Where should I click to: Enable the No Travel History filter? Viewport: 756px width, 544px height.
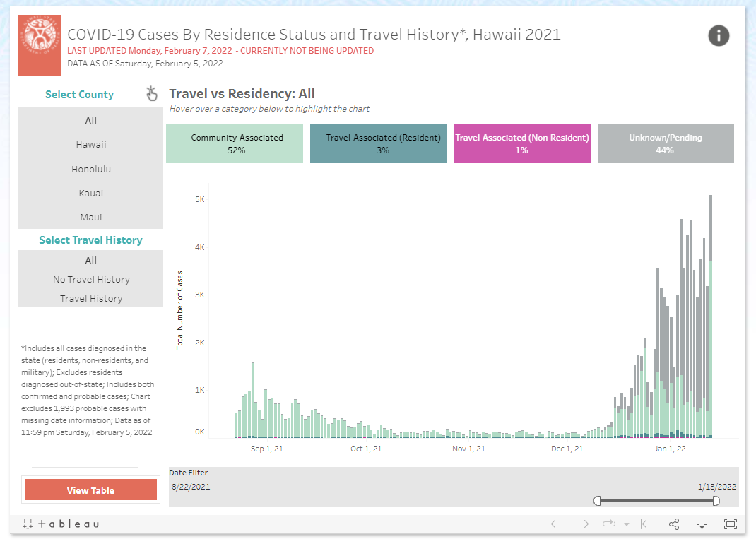[90, 279]
